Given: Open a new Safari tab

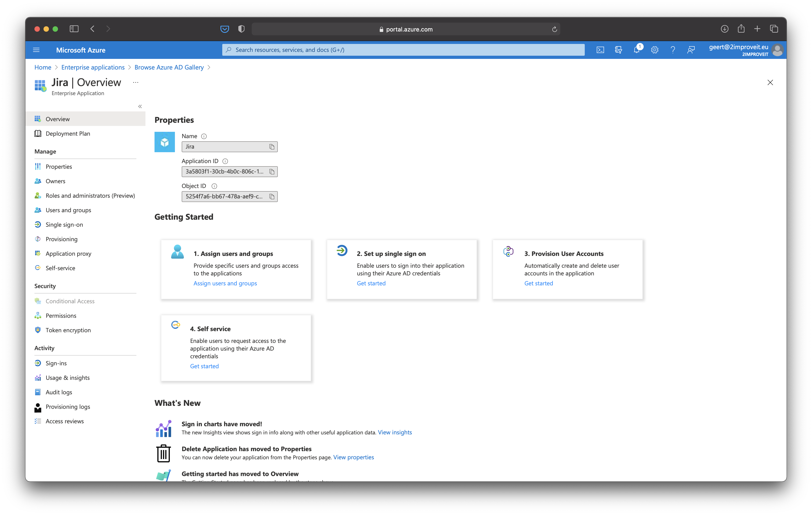Looking at the screenshot, I should pos(757,29).
